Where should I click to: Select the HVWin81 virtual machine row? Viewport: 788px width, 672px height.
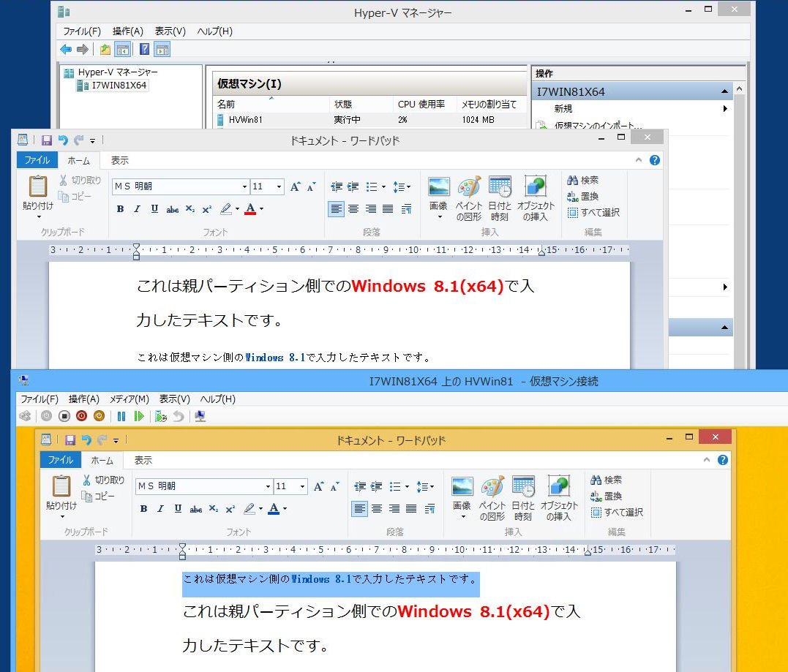tap(245, 119)
